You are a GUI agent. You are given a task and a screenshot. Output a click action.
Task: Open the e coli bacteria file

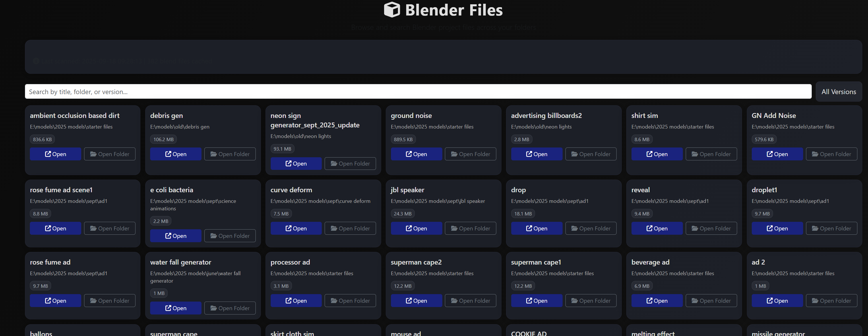click(176, 236)
